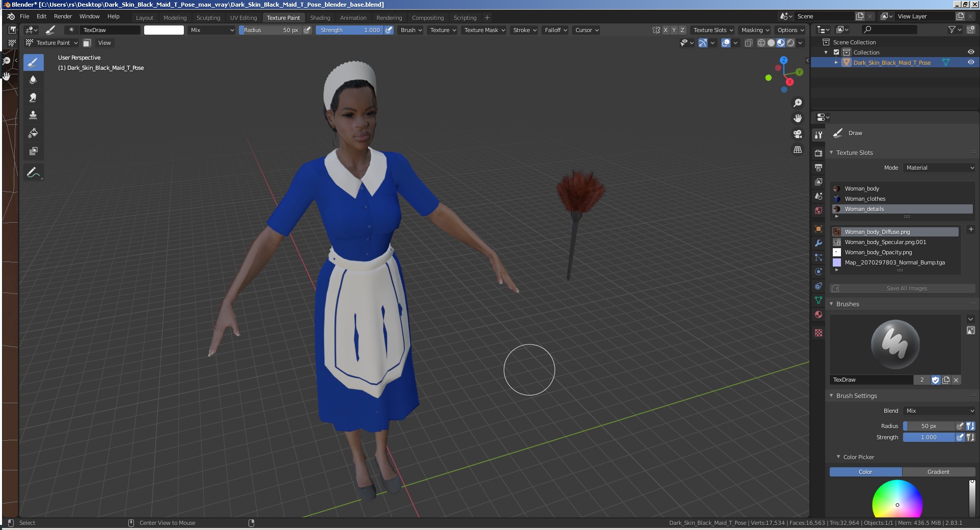Select the Clone stamp tool
The height and width of the screenshot is (530, 980).
pyautogui.click(x=33, y=115)
